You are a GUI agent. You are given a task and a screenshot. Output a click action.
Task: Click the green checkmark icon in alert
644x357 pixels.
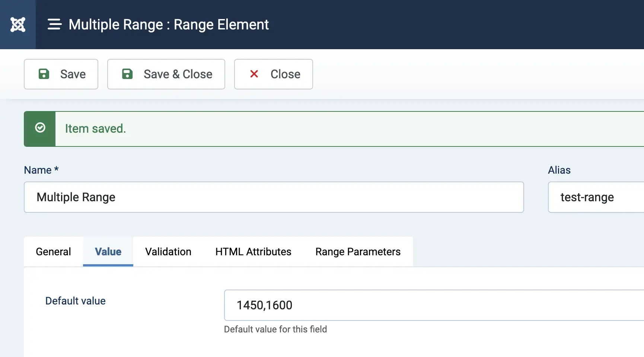40,128
